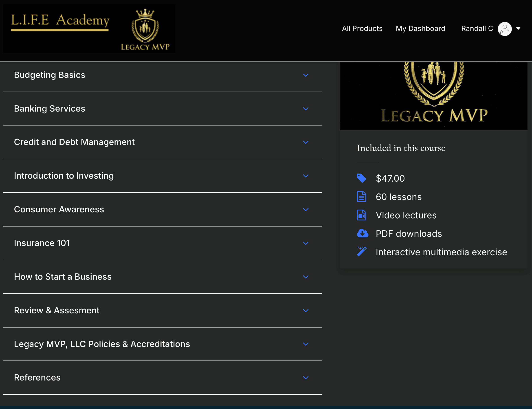Click the lessons document icon

click(x=361, y=197)
